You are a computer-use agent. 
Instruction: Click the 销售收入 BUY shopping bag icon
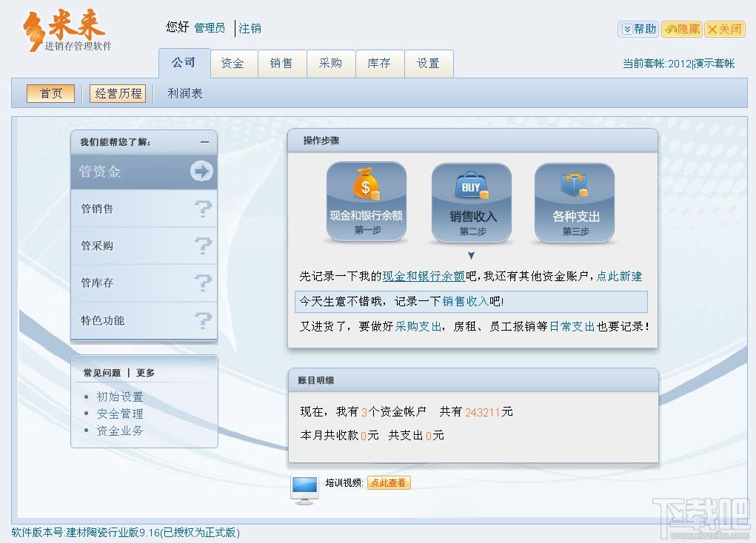[472, 186]
